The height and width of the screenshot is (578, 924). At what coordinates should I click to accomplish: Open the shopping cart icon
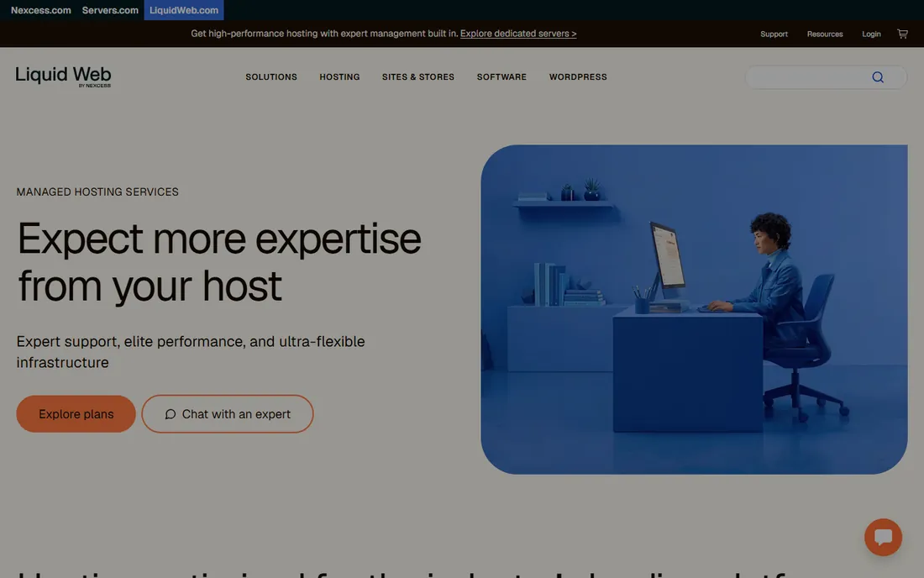click(902, 34)
